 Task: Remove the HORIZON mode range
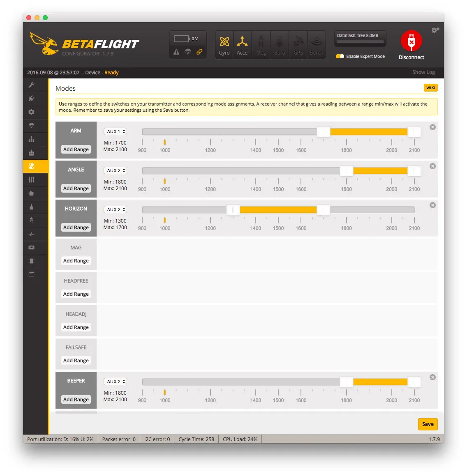(x=432, y=205)
